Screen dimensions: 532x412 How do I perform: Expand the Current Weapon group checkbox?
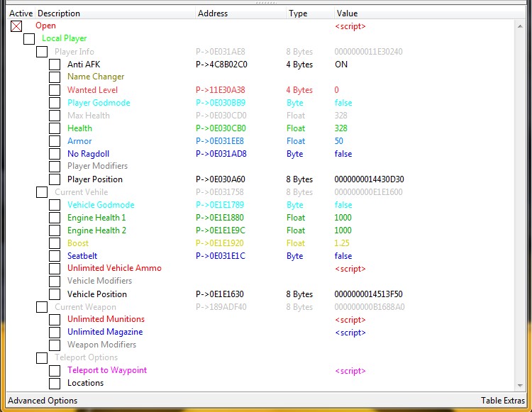click(42, 307)
